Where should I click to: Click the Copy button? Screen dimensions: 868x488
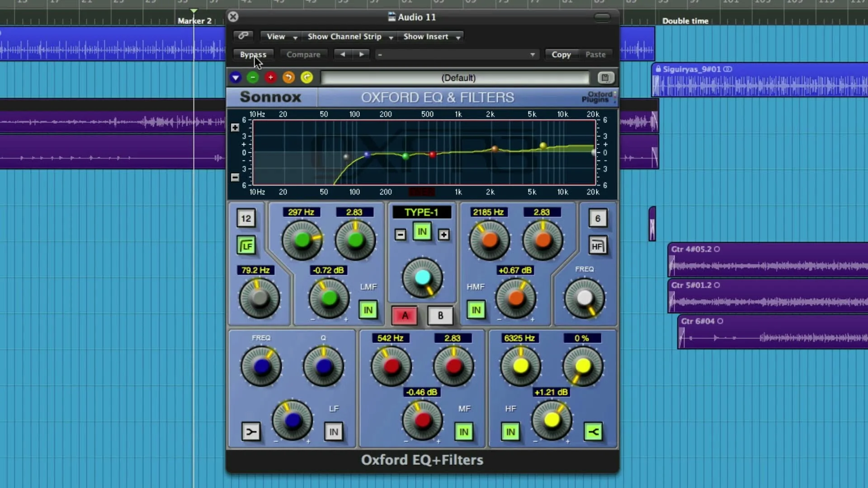coord(561,55)
